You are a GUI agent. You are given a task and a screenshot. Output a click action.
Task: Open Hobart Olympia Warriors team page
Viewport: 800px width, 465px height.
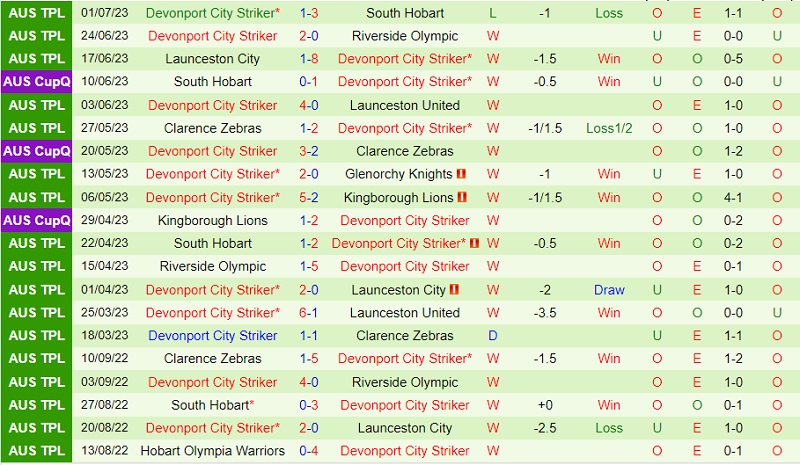[x=212, y=451]
